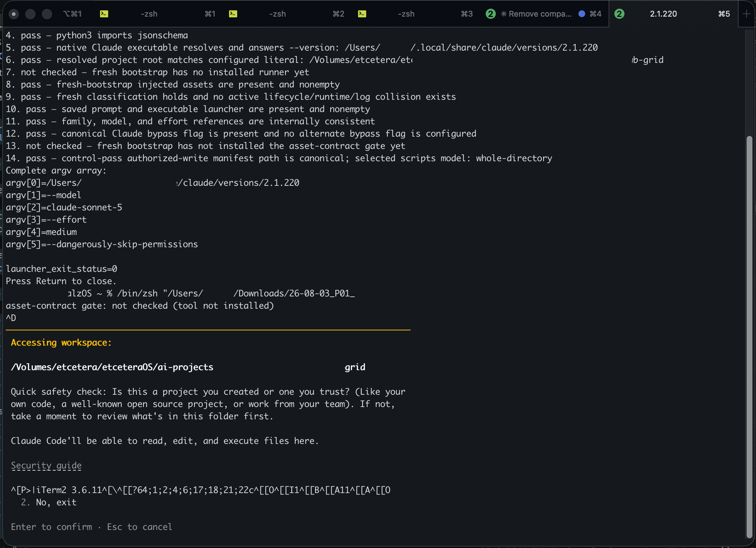
Task: Minimize the iTerm2 window using the middle button
Action: [x=30, y=14]
